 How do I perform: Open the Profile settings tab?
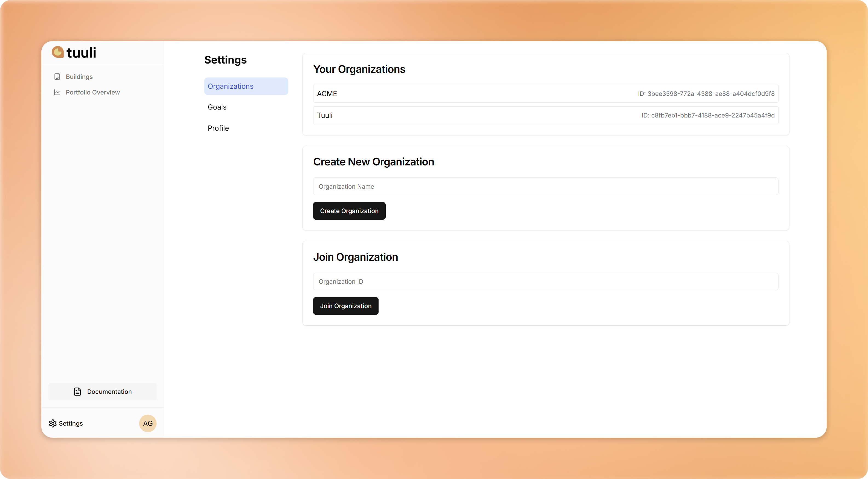(218, 128)
